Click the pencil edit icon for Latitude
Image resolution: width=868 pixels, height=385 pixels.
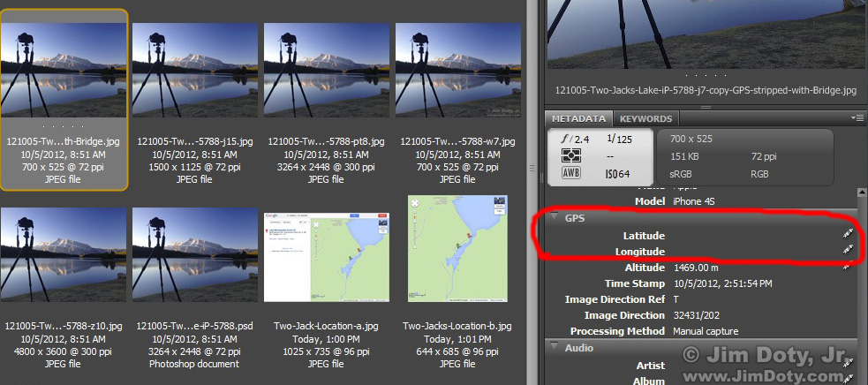[847, 235]
